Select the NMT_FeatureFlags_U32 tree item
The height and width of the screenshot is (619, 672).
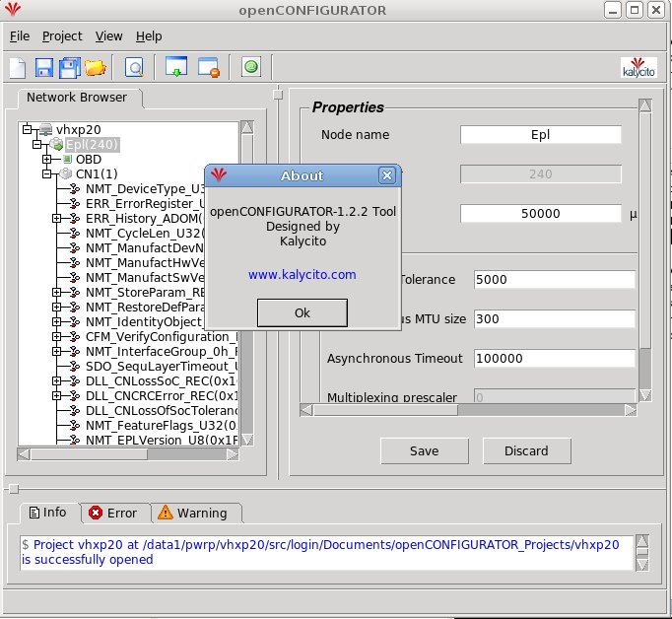(x=162, y=425)
